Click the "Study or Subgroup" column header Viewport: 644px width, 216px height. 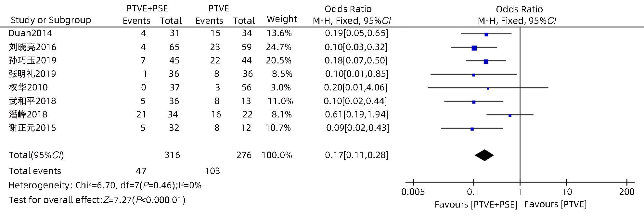[x=51, y=20]
